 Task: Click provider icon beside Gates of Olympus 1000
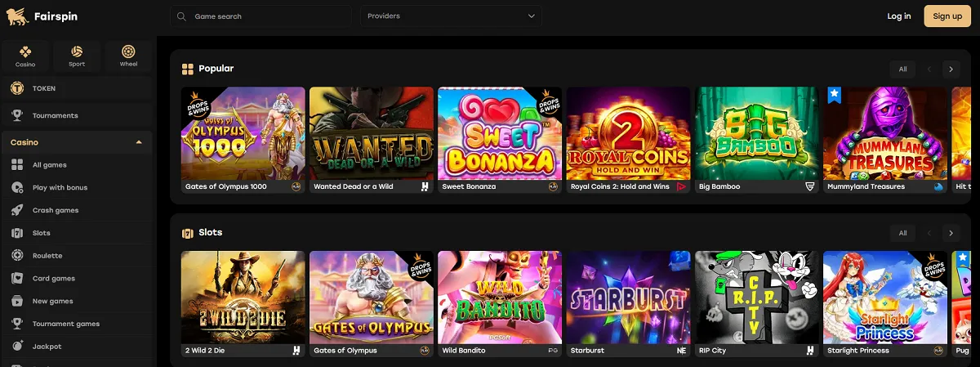[296, 187]
